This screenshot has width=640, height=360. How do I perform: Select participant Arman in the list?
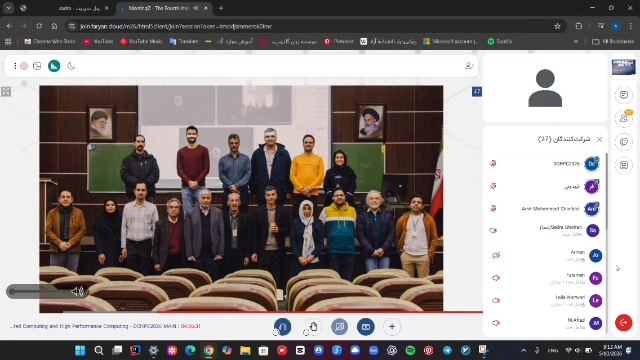[x=546, y=256]
